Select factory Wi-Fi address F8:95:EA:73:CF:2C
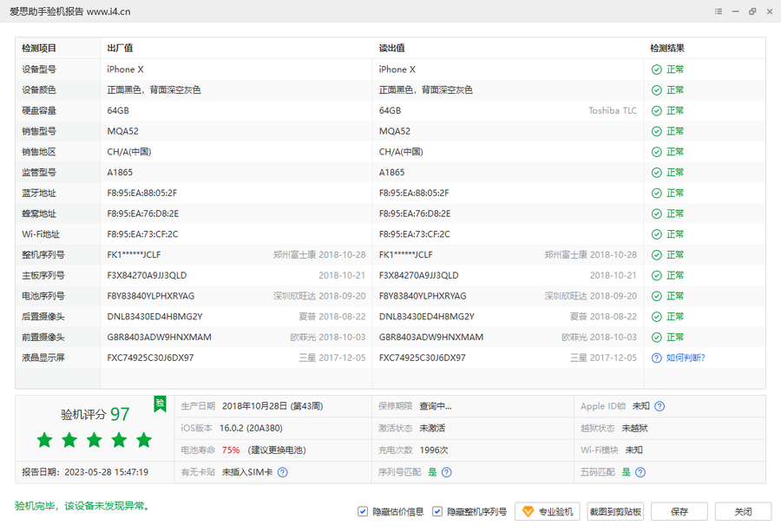Viewport: 781px width, 532px height. coord(142,234)
